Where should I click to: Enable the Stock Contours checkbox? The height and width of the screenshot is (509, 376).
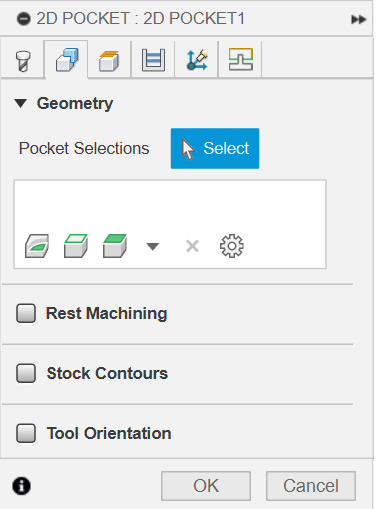tap(26, 373)
